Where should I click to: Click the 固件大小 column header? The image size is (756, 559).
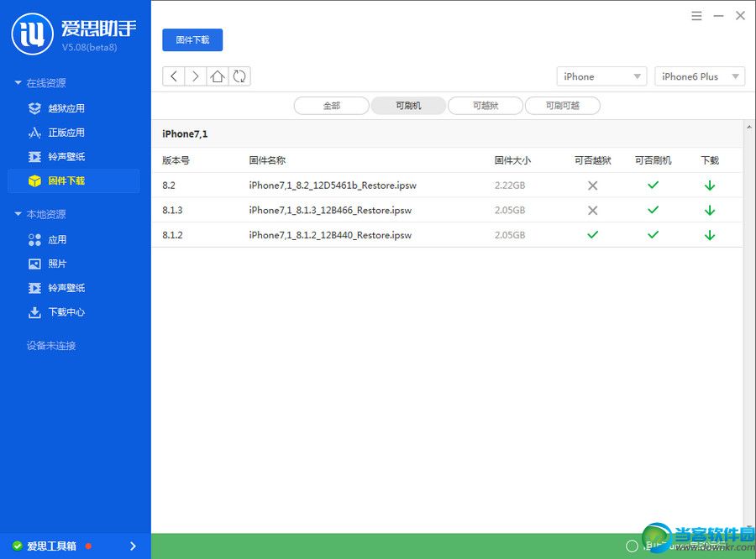point(512,160)
